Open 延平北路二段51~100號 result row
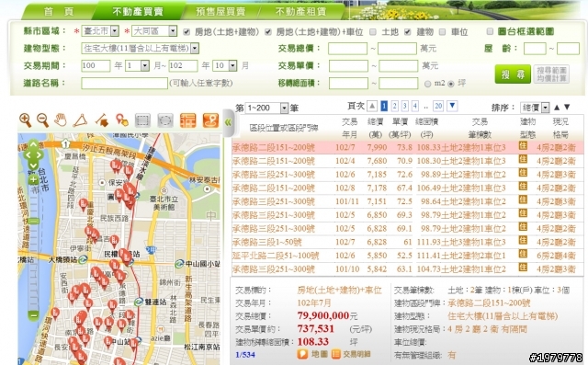 (x=408, y=256)
